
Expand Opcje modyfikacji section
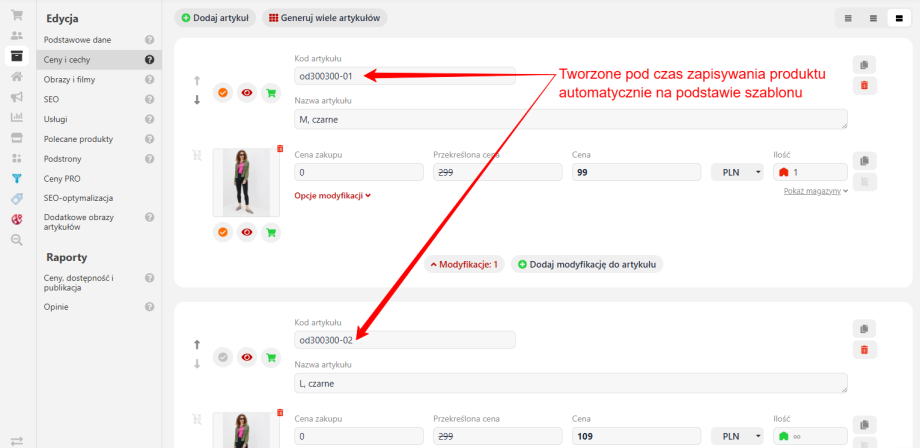point(333,196)
